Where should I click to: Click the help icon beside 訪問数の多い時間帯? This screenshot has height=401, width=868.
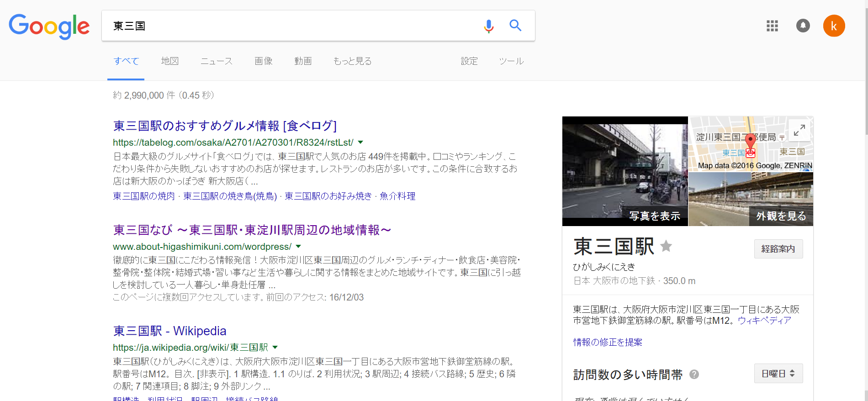pyautogui.click(x=694, y=375)
